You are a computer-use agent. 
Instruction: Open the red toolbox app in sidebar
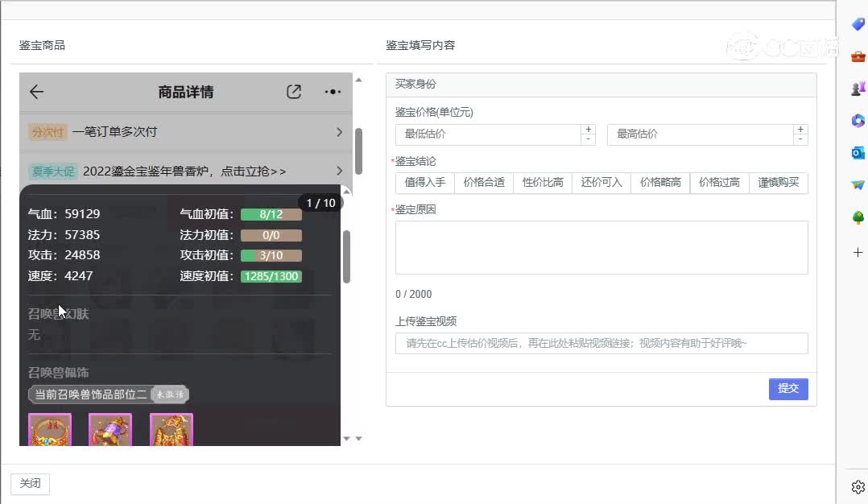point(857,56)
